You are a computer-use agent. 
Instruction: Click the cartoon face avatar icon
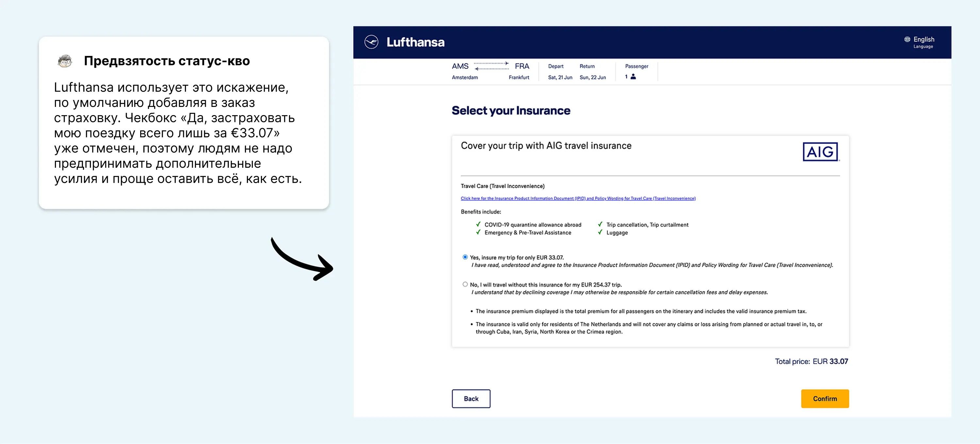(x=65, y=61)
